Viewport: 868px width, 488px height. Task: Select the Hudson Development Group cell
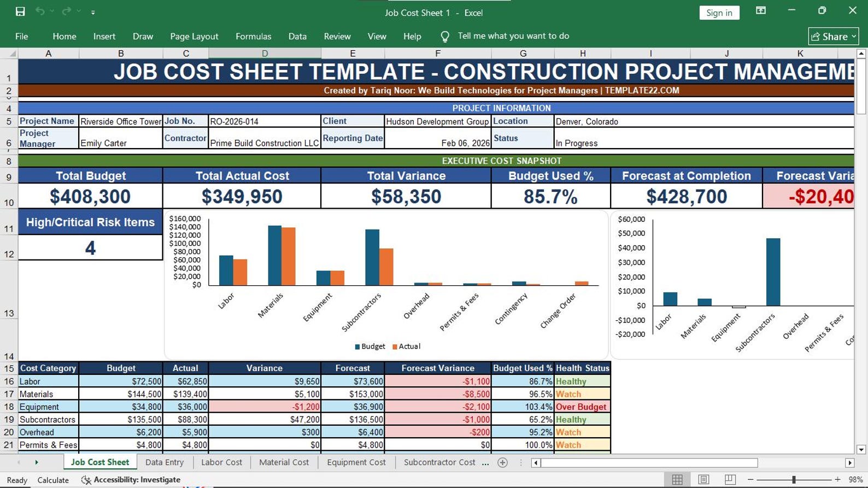click(437, 121)
